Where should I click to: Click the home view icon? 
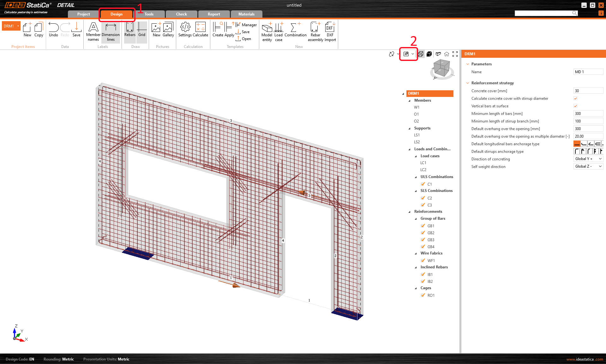pyautogui.click(x=447, y=54)
